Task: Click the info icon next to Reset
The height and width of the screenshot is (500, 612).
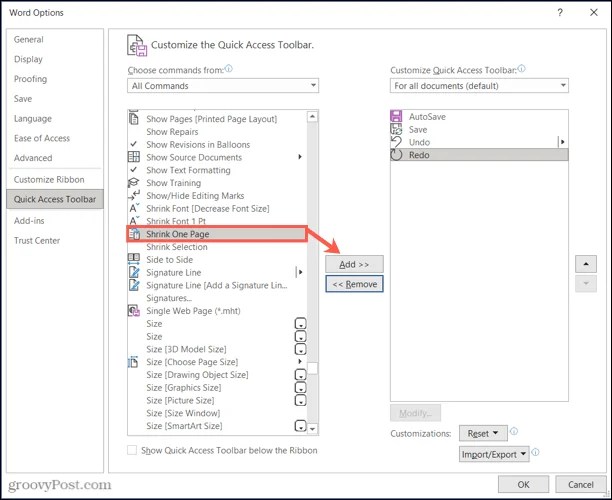Action: tap(514, 431)
